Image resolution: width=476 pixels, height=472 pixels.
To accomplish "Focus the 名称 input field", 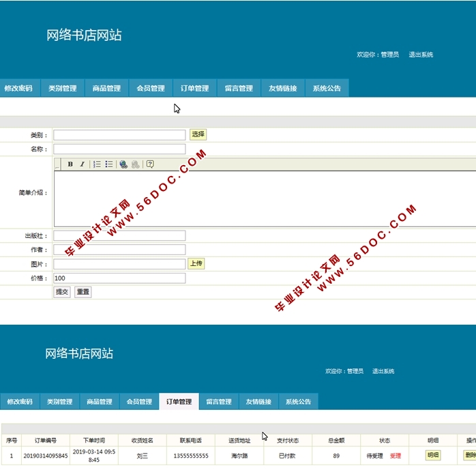I will point(119,149).
